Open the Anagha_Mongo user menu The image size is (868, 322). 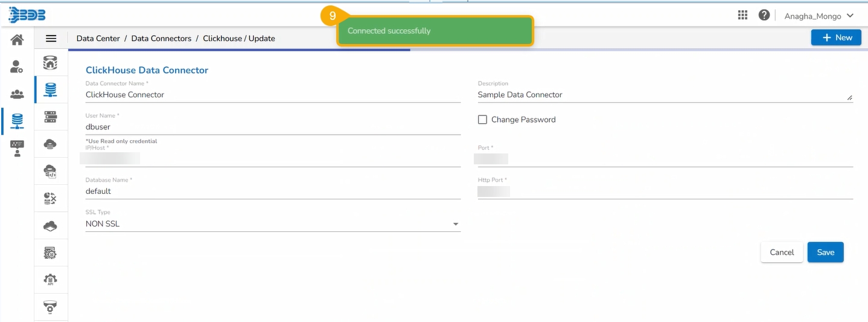click(819, 16)
